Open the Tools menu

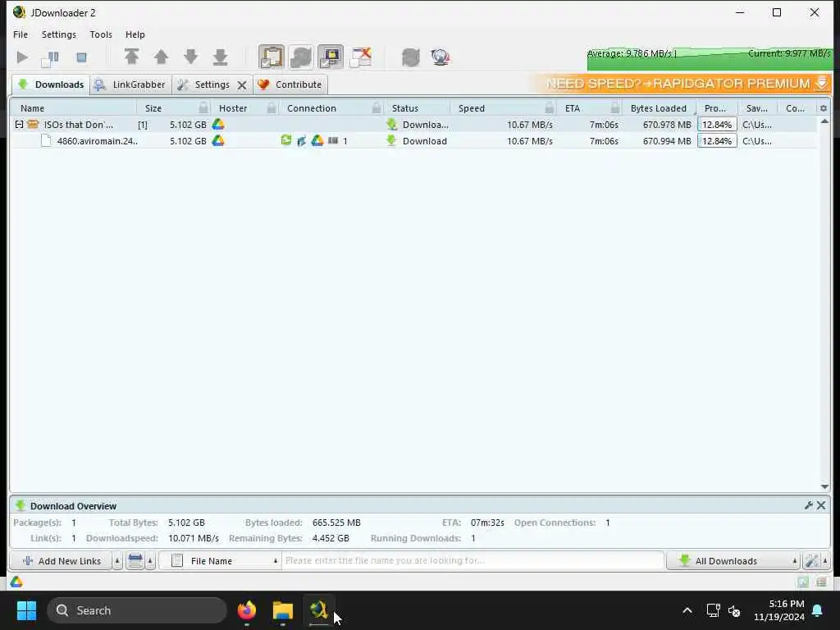(101, 34)
